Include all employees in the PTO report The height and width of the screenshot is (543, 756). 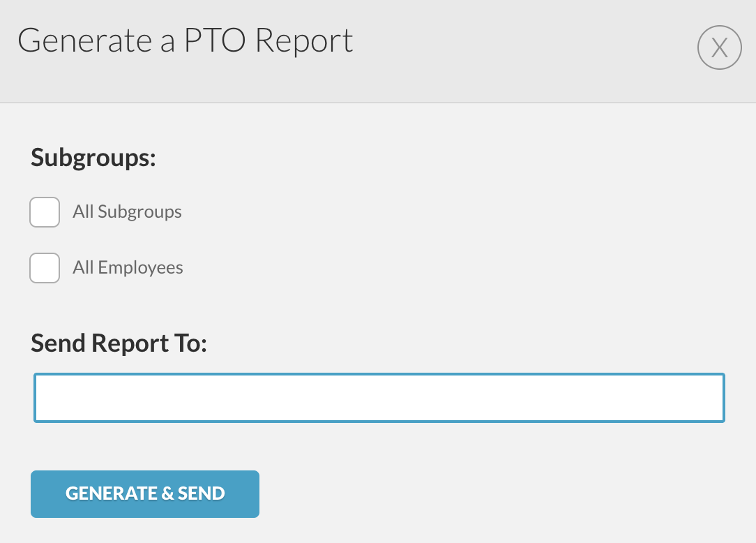[x=45, y=268]
